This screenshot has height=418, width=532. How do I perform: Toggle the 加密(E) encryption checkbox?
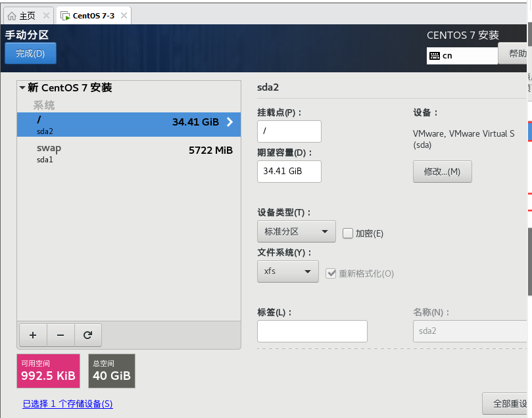tap(348, 233)
